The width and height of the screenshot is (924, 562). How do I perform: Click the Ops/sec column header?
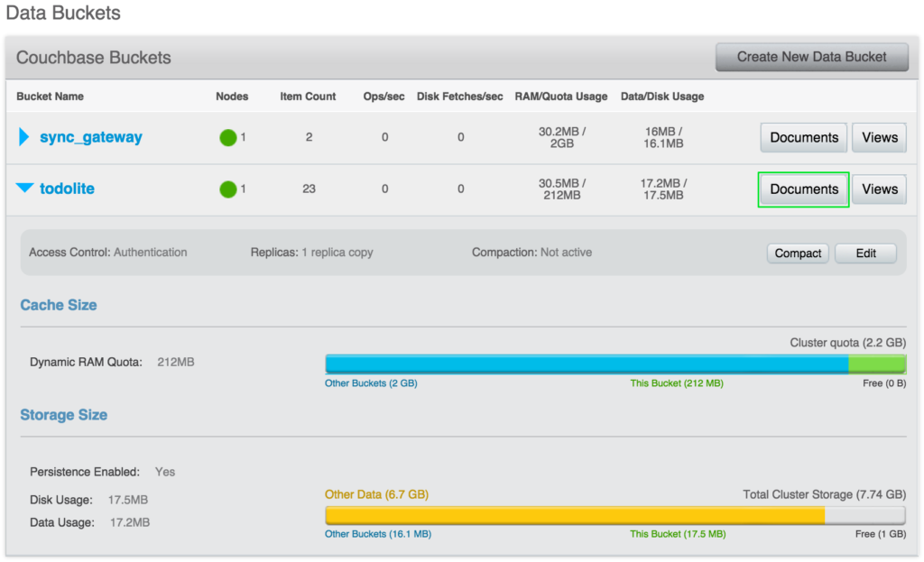tap(384, 97)
